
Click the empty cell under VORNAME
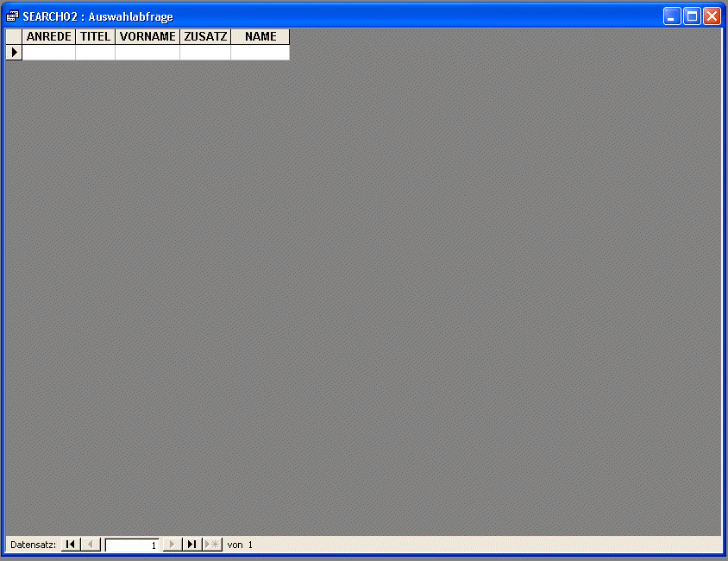coord(147,53)
